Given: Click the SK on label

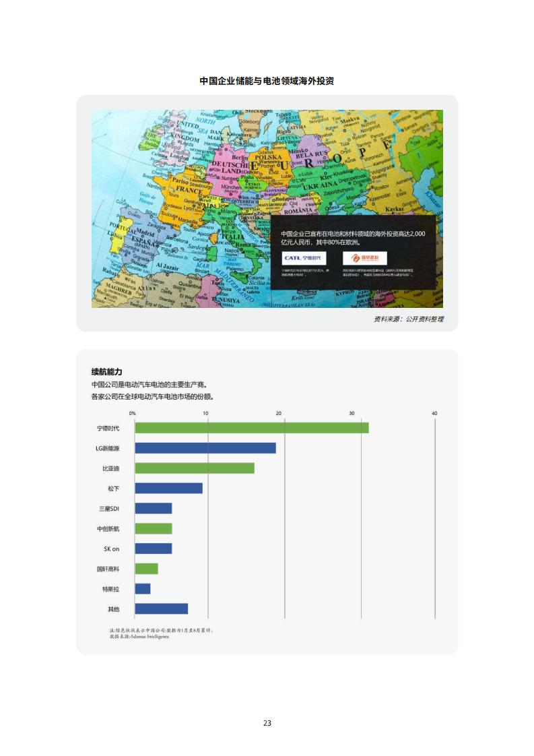Looking at the screenshot, I should pyautogui.click(x=111, y=549).
